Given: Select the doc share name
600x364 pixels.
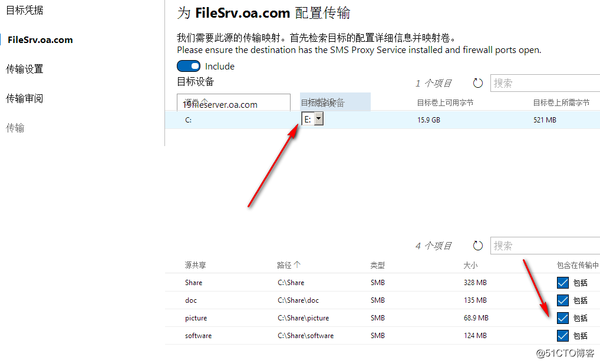Looking at the screenshot, I should (191, 300).
